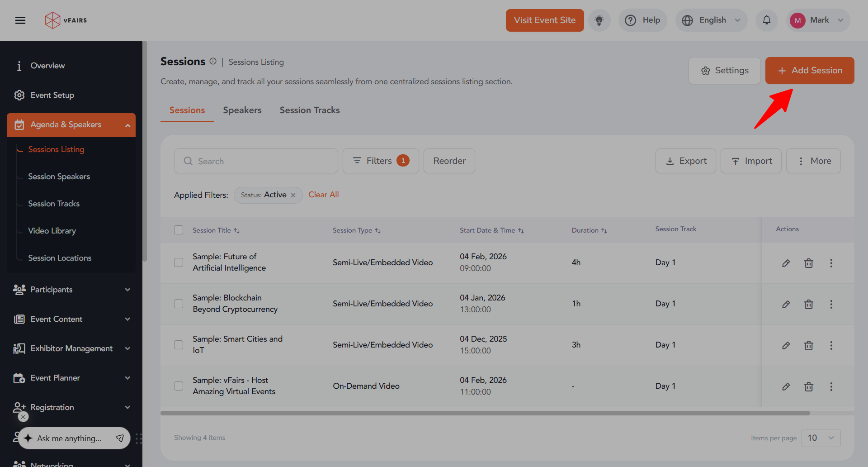868x467 pixels.
Task: Remove the Status Active filter chip
Action: (293, 195)
